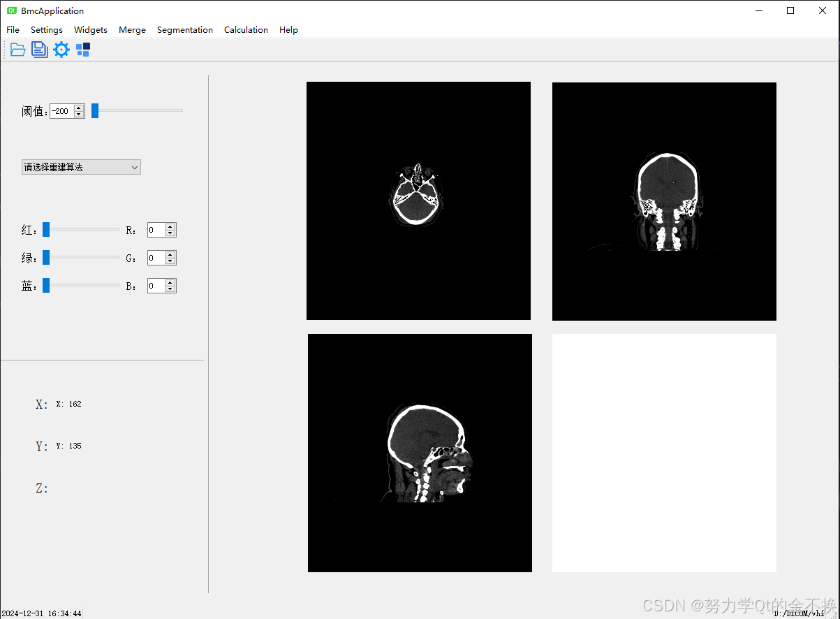Viewport: 840px width, 619px height.
Task: Click the empty white 3D render view
Action: (x=664, y=453)
